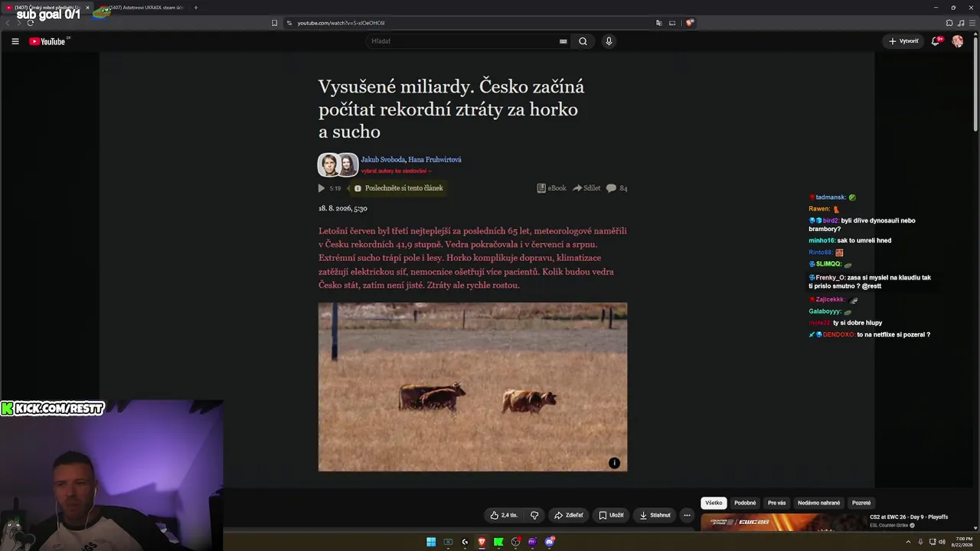Viewport: 980px width, 551px height.
Task: Click Poslechněte si tento článek
Action: (x=398, y=188)
